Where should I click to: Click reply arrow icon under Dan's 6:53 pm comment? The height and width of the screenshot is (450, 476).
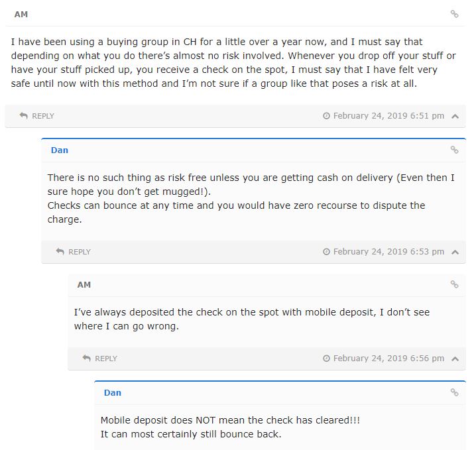point(60,252)
